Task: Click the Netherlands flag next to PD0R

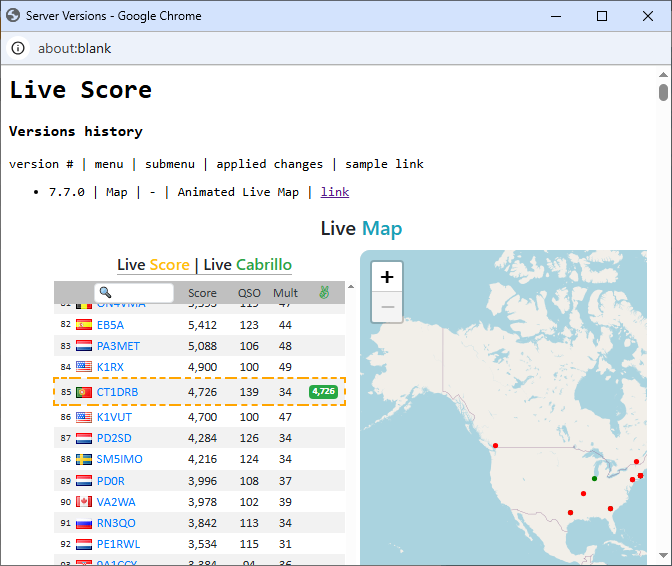Action: coord(84,481)
